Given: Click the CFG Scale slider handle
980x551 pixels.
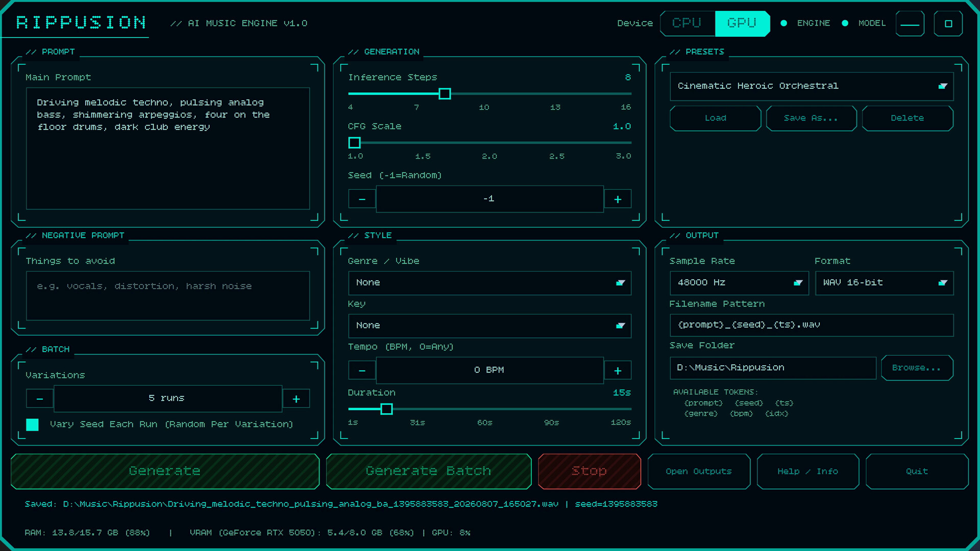Looking at the screenshot, I should [354, 143].
